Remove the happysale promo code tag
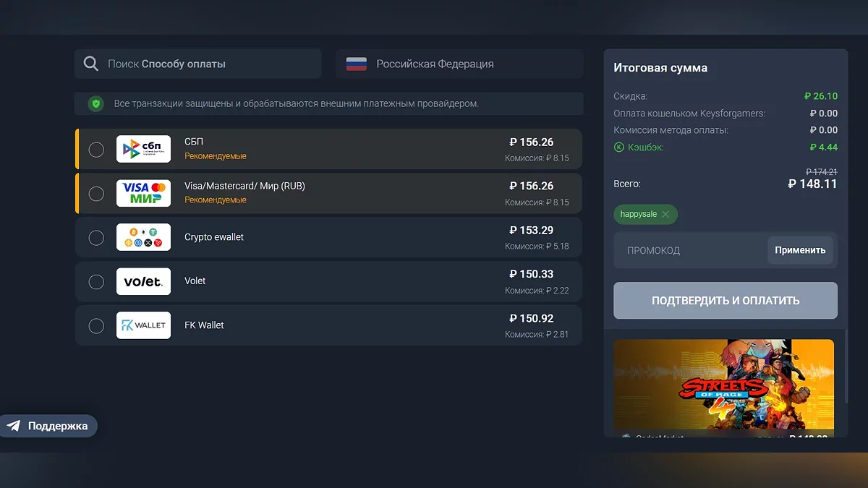The width and height of the screenshot is (868, 488). pyautogui.click(x=665, y=215)
